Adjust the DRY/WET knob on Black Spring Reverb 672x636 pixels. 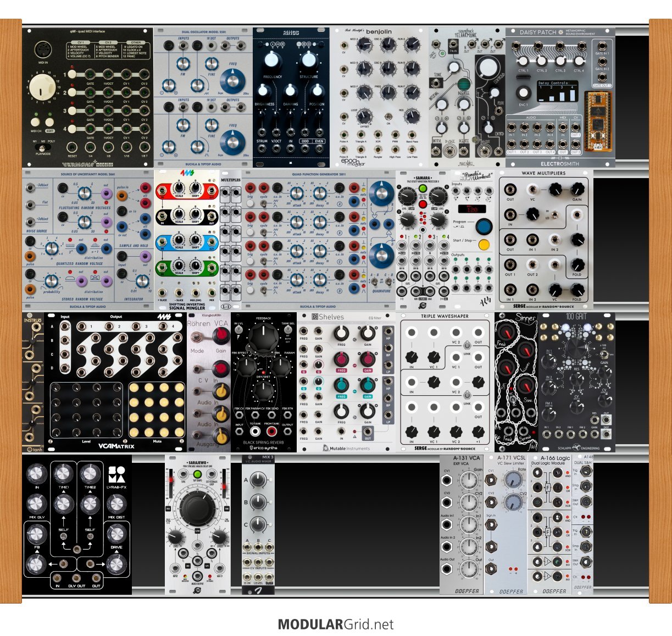(x=264, y=391)
